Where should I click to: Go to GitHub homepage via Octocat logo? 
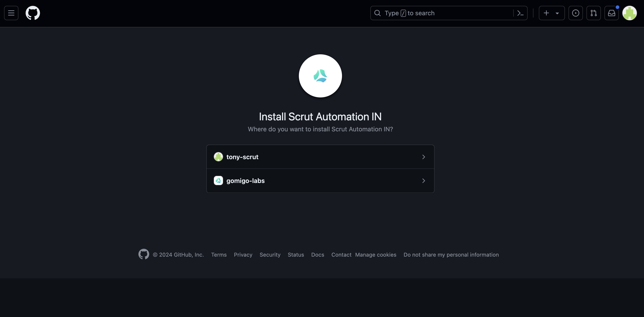[33, 13]
